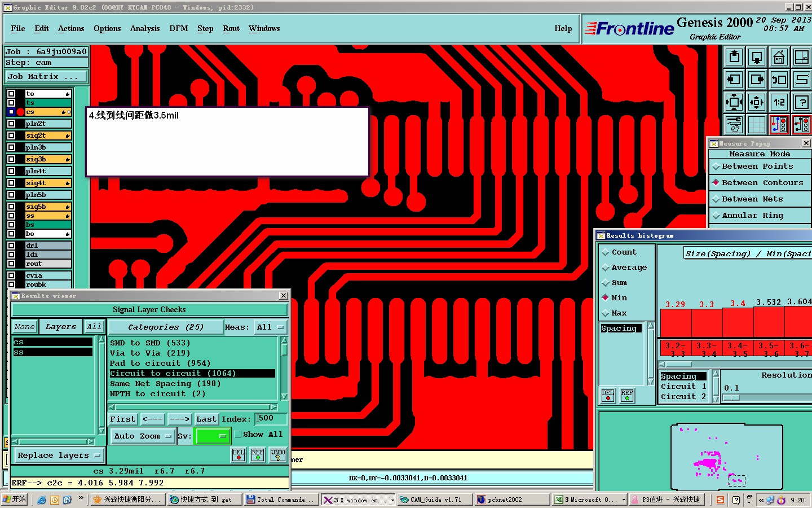Click the red display color dot on cs layer

(21, 112)
